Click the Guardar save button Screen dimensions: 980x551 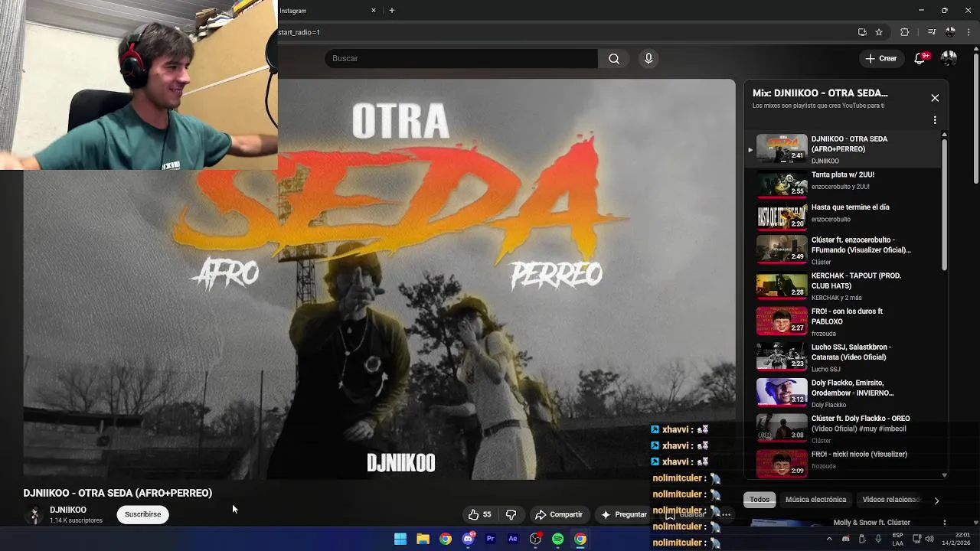click(686, 514)
